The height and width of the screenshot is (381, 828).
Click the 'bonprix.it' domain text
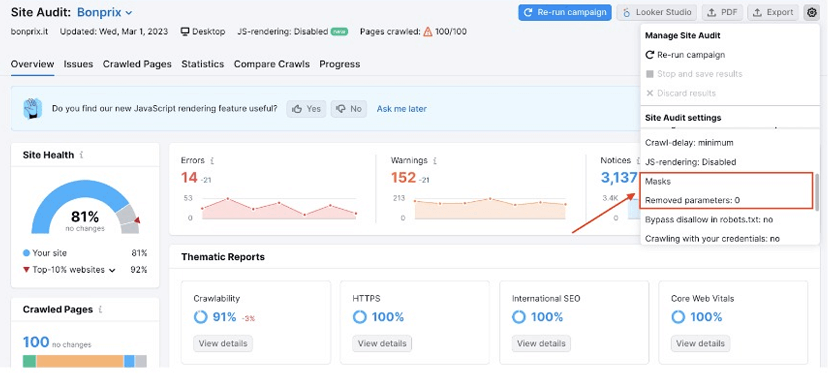[x=30, y=32]
